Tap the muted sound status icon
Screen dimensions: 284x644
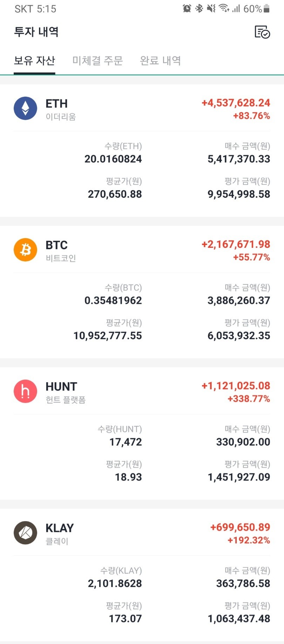pyautogui.click(x=211, y=8)
